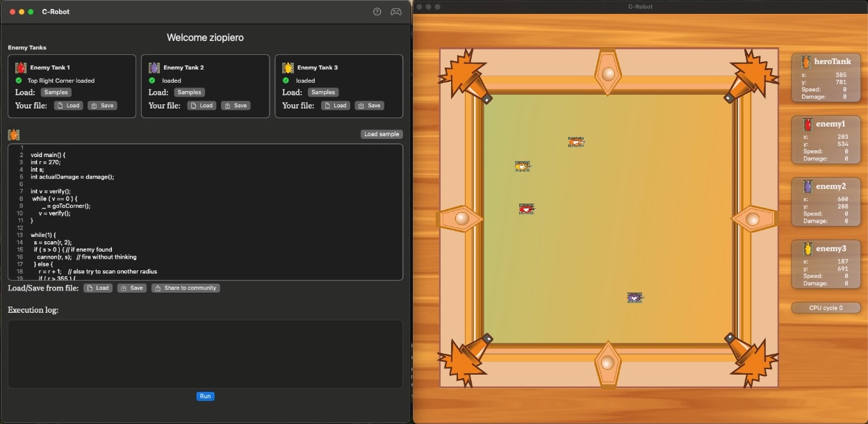
Task: Click the help question mark icon
Action: 377,12
